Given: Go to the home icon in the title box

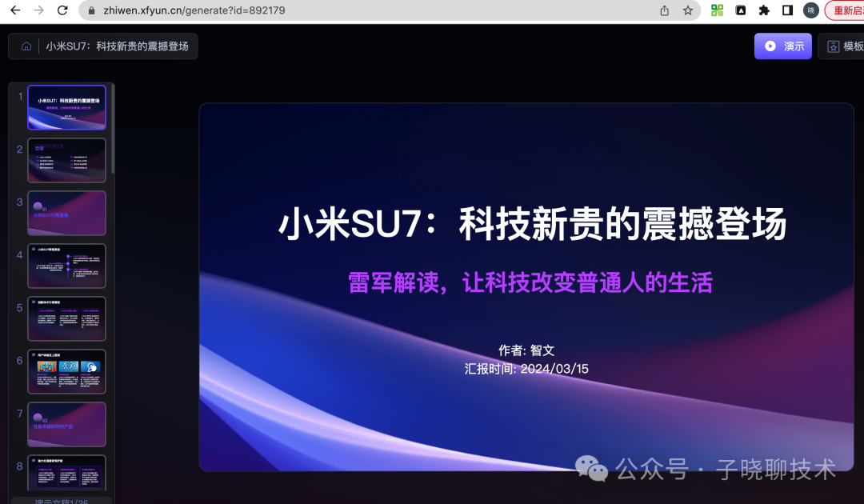Looking at the screenshot, I should coord(26,46).
